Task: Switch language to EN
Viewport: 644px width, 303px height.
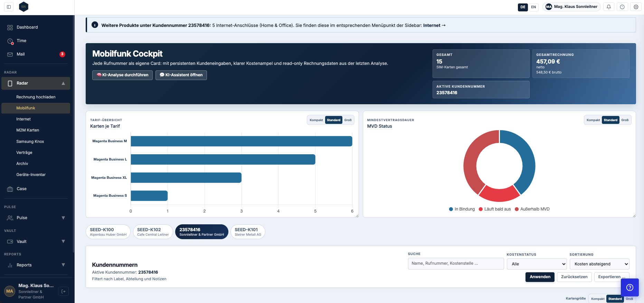Action: coord(533,7)
